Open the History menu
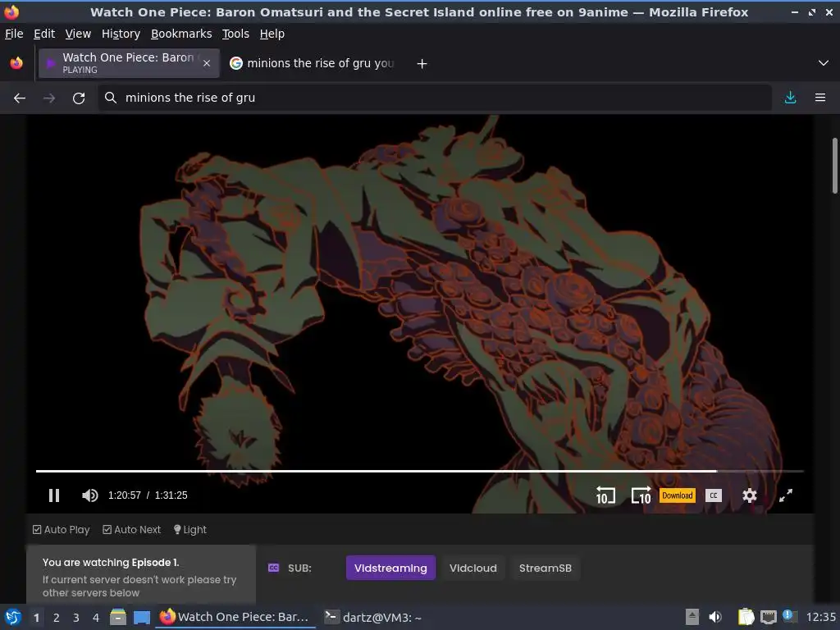Image resolution: width=840 pixels, height=630 pixels. (x=121, y=34)
